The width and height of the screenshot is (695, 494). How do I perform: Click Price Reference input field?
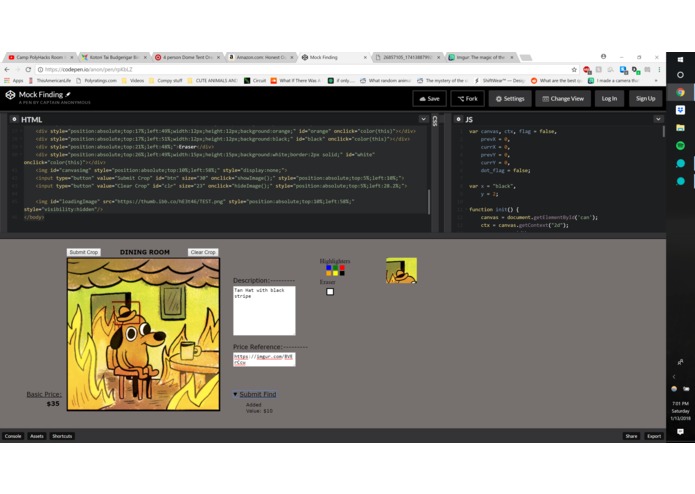(x=264, y=359)
